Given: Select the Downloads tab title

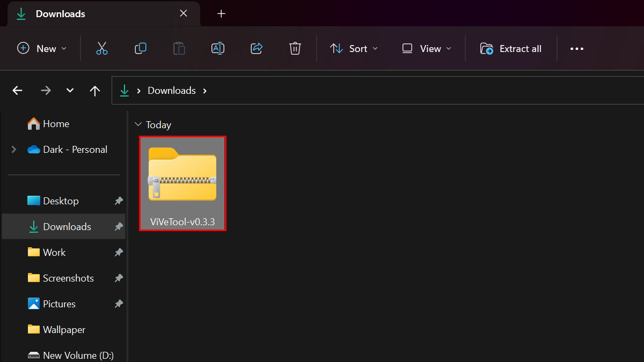Looking at the screenshot, I should (x=60, y=14).
